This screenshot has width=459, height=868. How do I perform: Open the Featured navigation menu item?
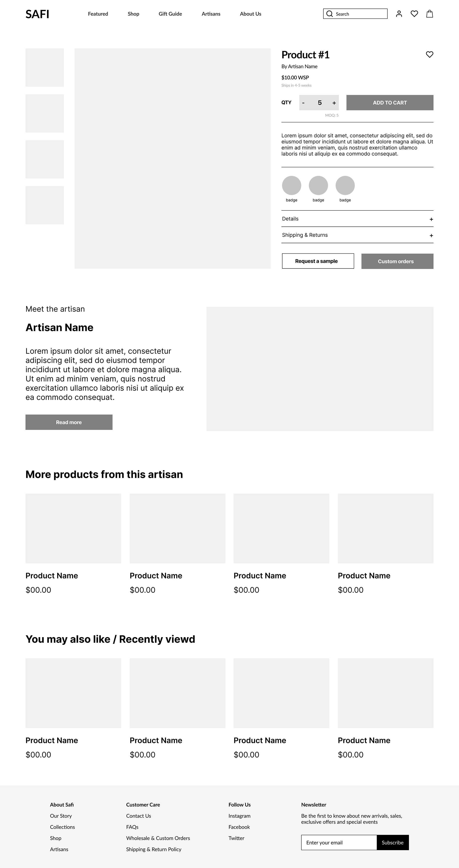(98, 13)
